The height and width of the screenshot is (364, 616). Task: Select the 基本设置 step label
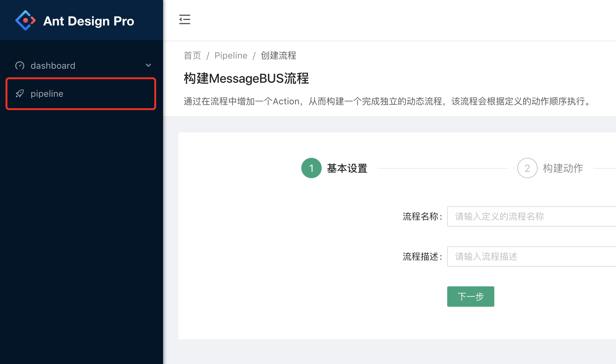coord(347,168)
